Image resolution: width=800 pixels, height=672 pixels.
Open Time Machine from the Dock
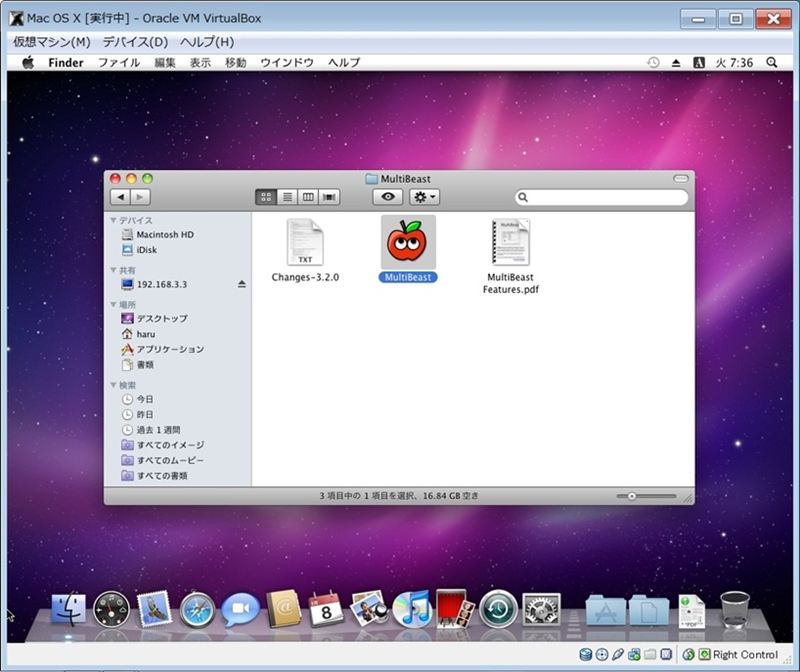pyautogui.click(x=498, y=609)
